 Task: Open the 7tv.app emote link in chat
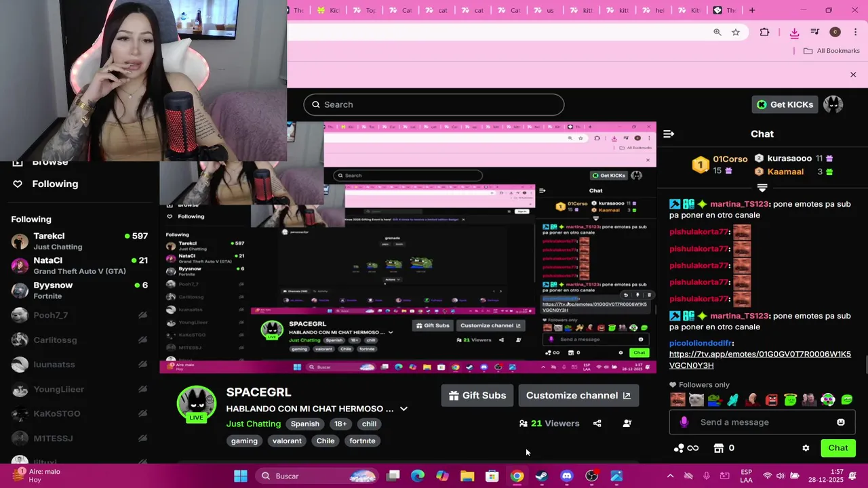click(759, 359)
